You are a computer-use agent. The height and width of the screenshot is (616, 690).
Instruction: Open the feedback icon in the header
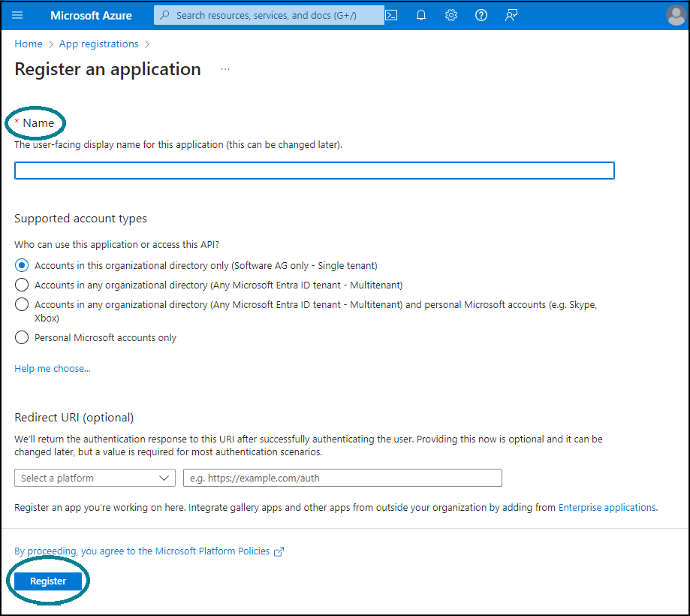pos(511,16)
